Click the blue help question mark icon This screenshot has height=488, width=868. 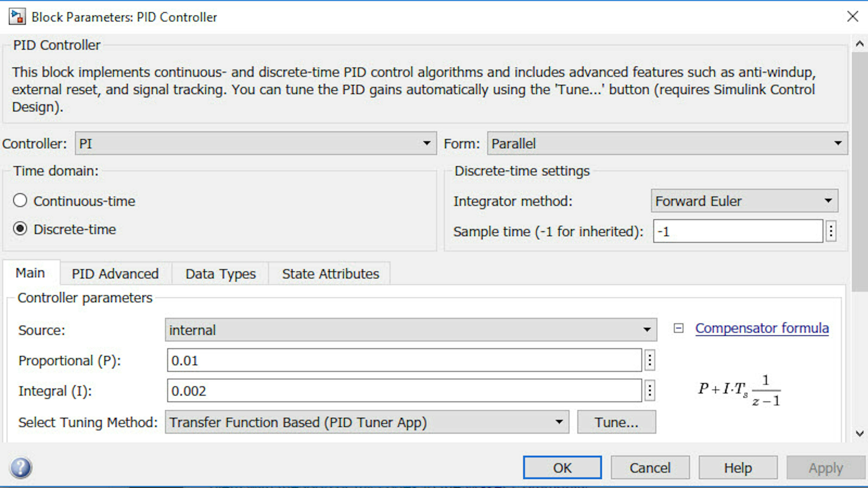pos(21,468)
